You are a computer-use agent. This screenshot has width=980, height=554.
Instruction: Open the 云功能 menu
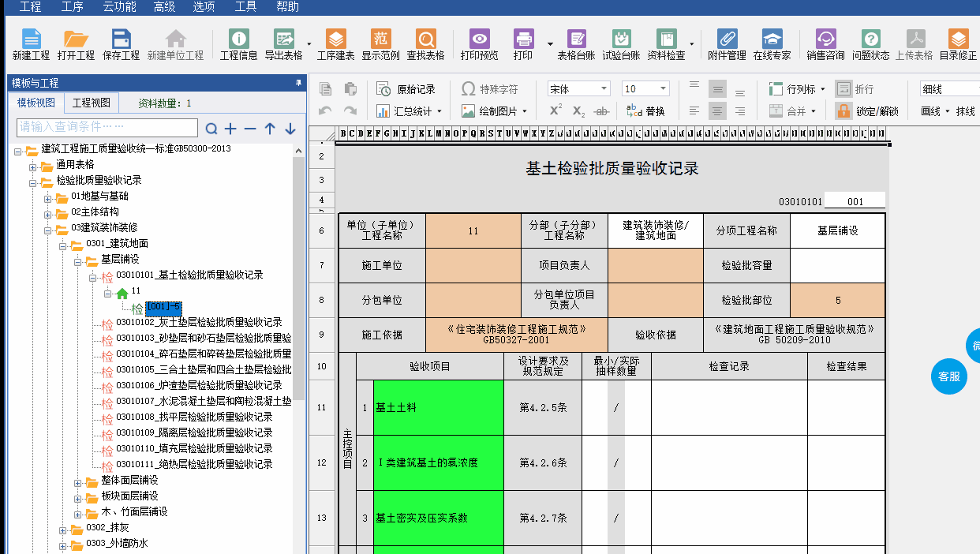tap(119, 7)
